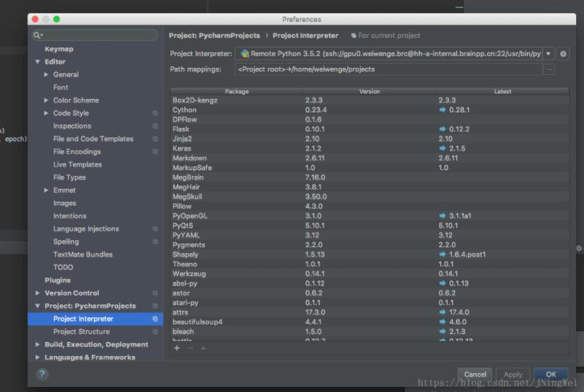Open File Types settings
The width and height of the screenshot is (584, 392).
pos(69,177)
